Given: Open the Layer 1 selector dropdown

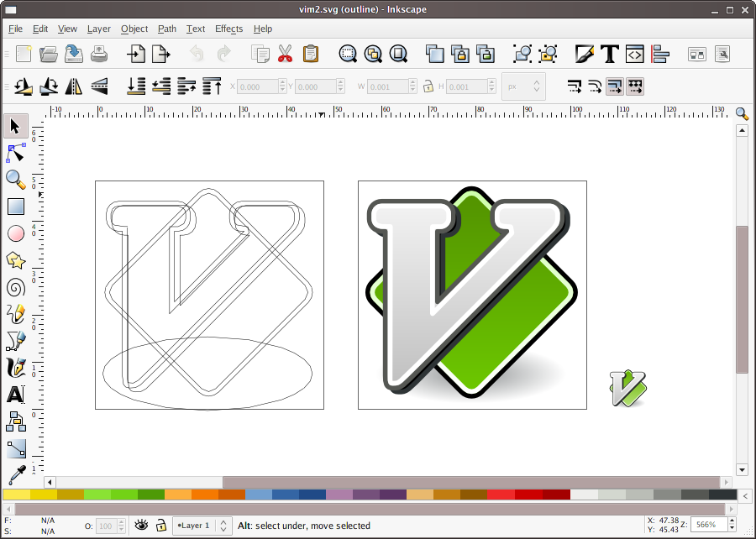Looking at the screenshot, I should pos(201,526).
